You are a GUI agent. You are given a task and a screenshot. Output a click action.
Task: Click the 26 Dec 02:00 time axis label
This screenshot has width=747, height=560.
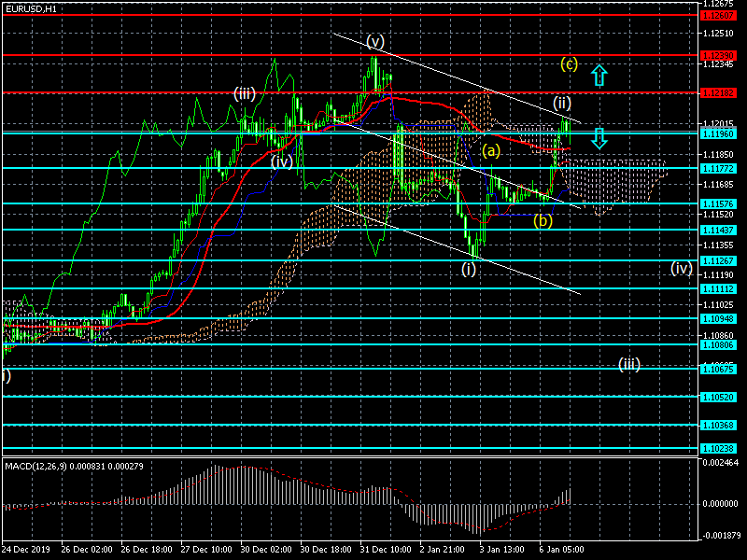[x=87, y=549]
